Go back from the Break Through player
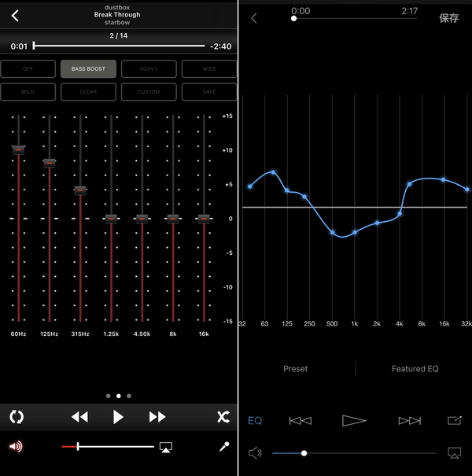This screenshot has width=472, height=476. pos(15,16)
